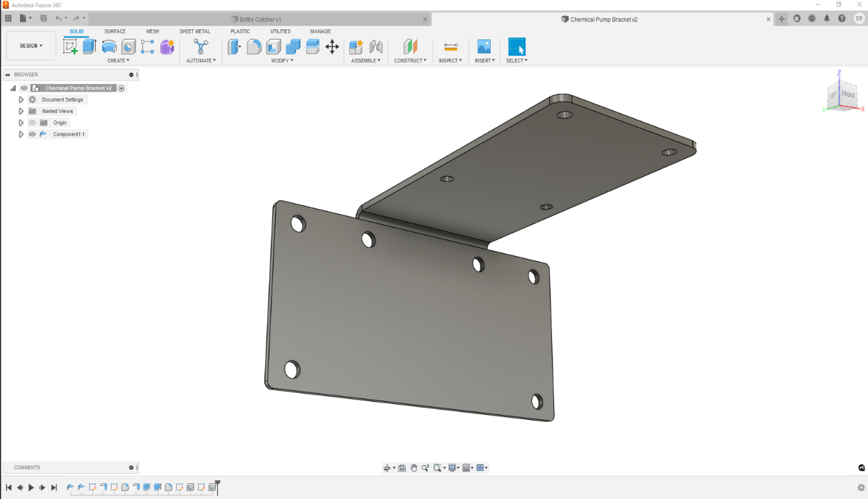Select the Fillet tool in Modify

tap(254, 46)
